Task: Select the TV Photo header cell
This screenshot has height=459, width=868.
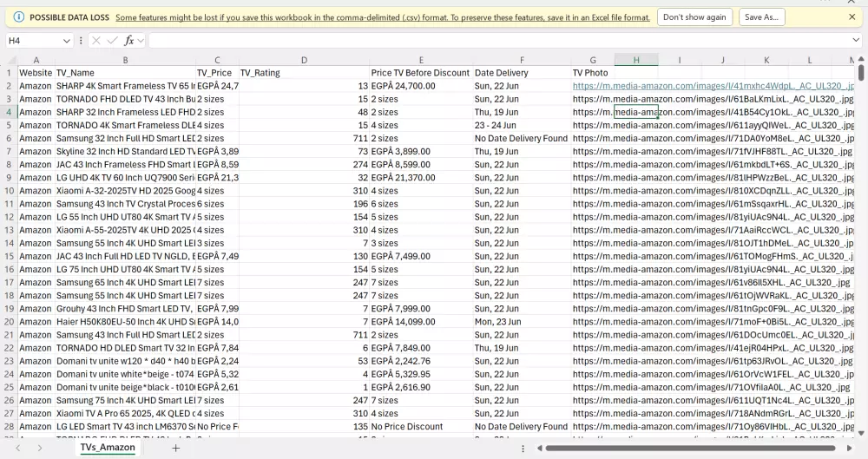Action: click(593, 73)
